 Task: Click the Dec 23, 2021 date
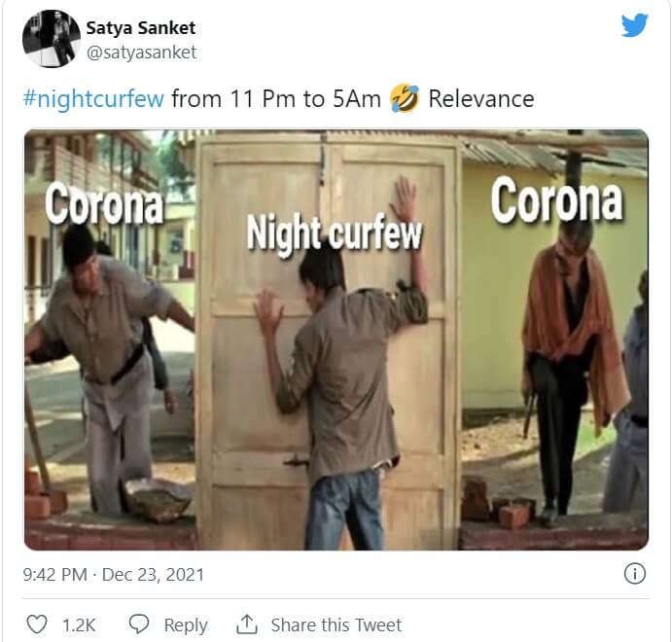pyautogui.click(x=153, y=575)
